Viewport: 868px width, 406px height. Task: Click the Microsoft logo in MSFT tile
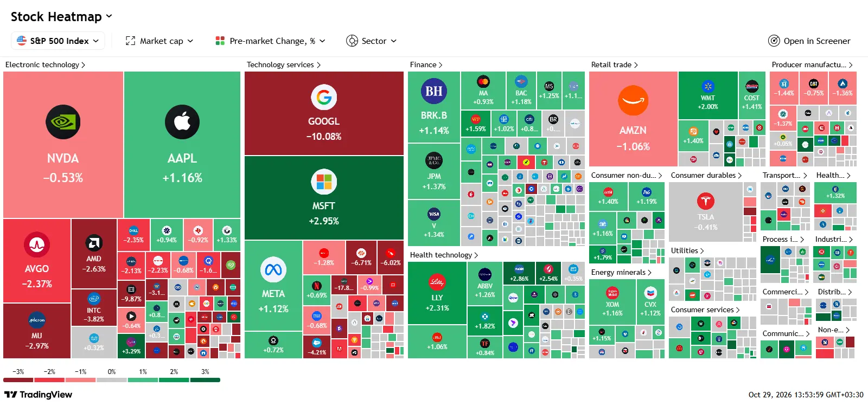tap(324, 182)
